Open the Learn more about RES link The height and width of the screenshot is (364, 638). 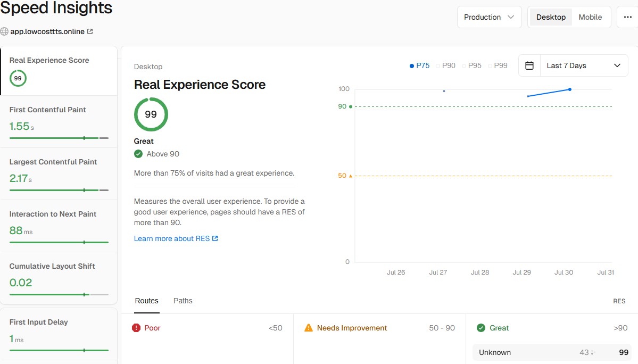coord(176,238)
